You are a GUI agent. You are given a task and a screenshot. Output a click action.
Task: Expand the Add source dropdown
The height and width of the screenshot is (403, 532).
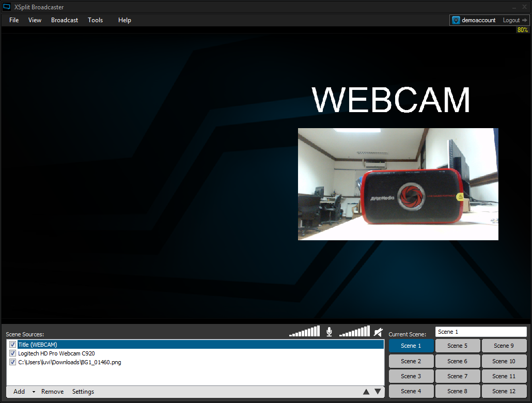click(x=33, y=392)
